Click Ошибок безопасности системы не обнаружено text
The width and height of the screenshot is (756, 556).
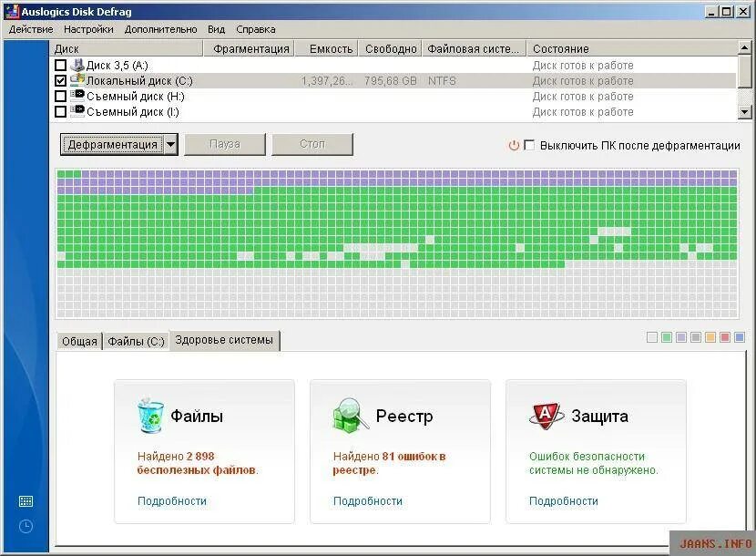594,463
